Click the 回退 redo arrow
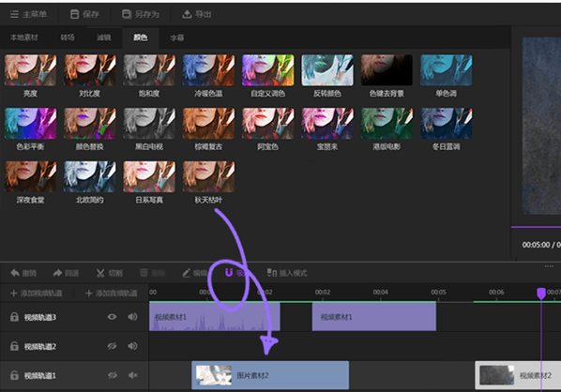 57,273
